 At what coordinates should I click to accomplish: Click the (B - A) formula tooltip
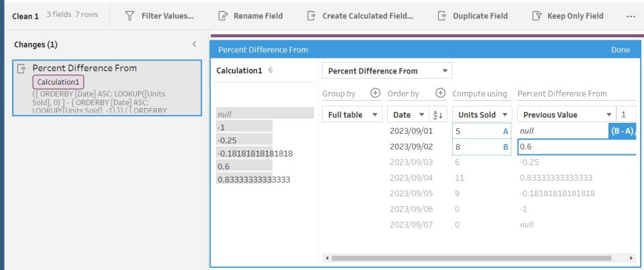pyautogui.click(x=622, y=131)
